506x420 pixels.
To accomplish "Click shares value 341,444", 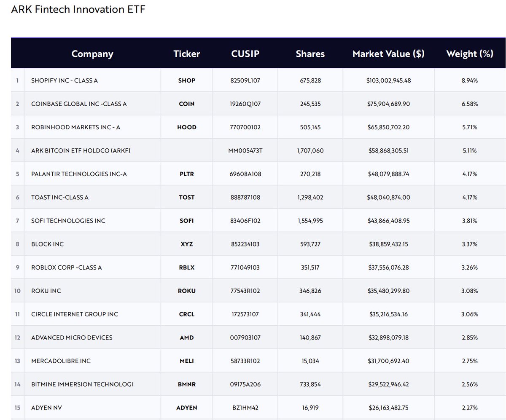I will pyautogui.click(x=310, y=314).
